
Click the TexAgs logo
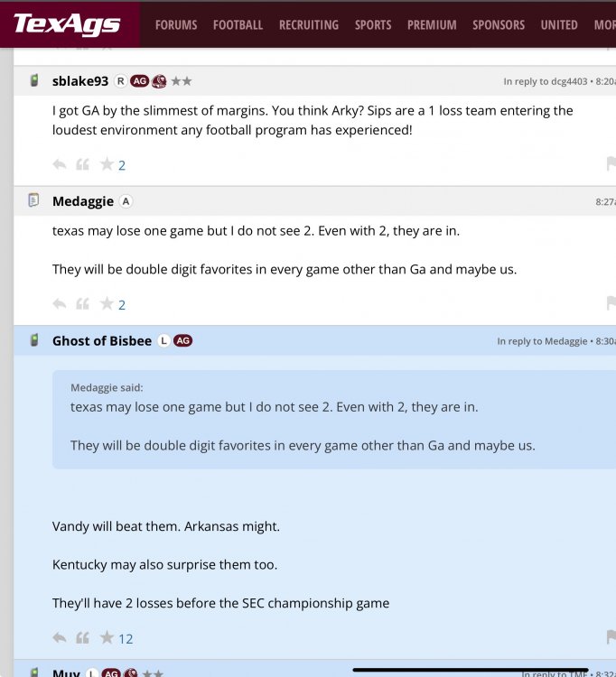pos(68,24)
